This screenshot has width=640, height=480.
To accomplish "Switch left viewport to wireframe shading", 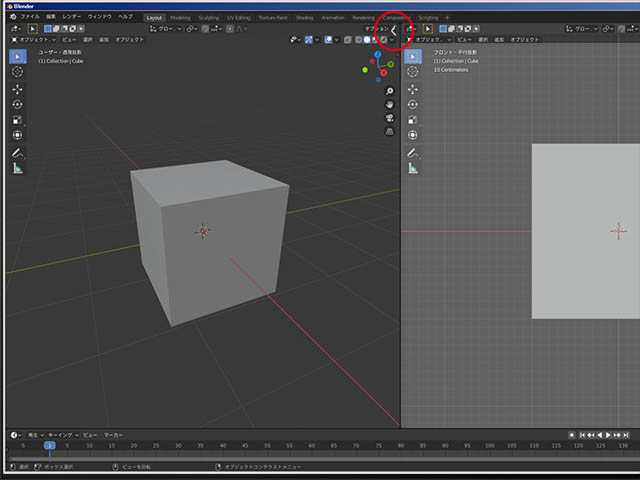I will [x=358, y=40].
